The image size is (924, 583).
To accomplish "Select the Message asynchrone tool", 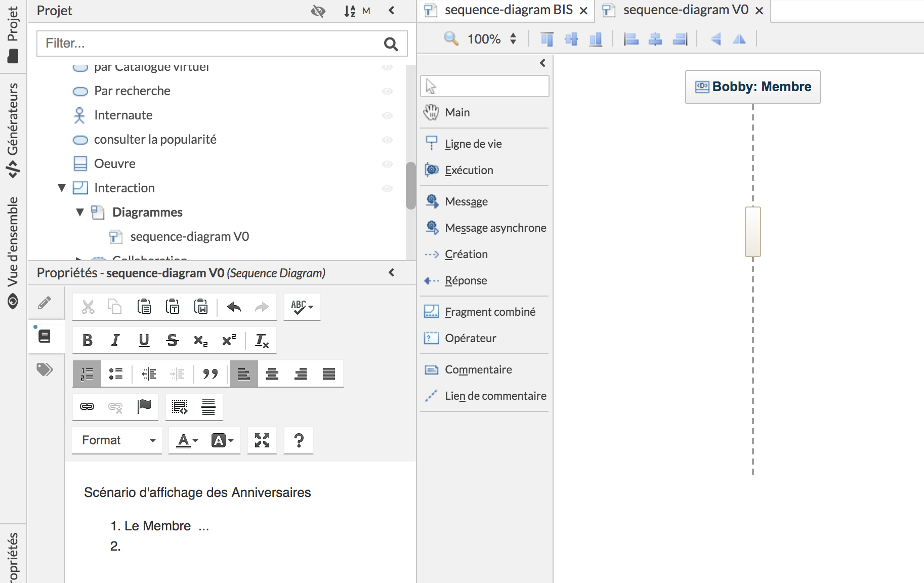I will coord(495,228).
